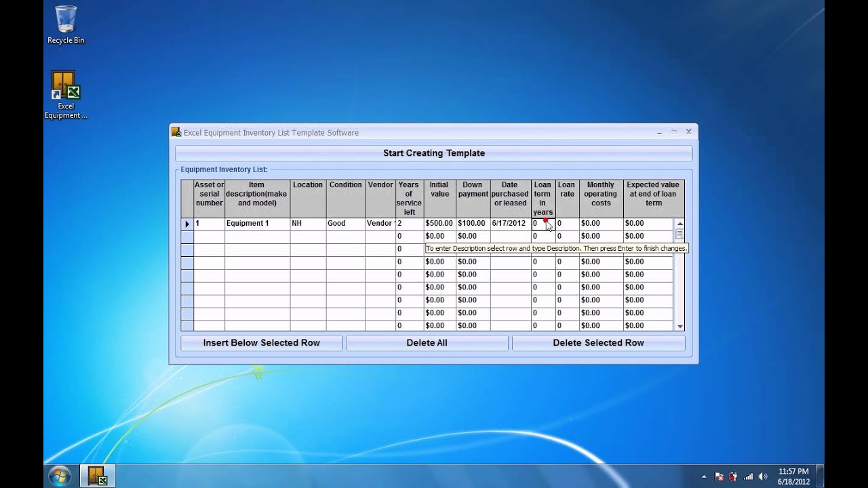Click the app icon in window title bar
This screenshot has width=868, height=488.
point(176,132)
